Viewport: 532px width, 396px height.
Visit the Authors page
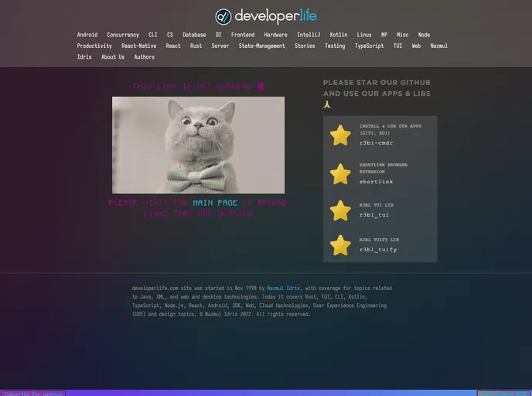point(144,57)
